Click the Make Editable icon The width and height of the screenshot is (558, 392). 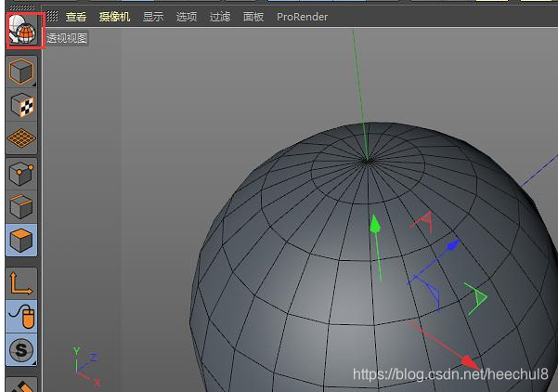point(23,30)
